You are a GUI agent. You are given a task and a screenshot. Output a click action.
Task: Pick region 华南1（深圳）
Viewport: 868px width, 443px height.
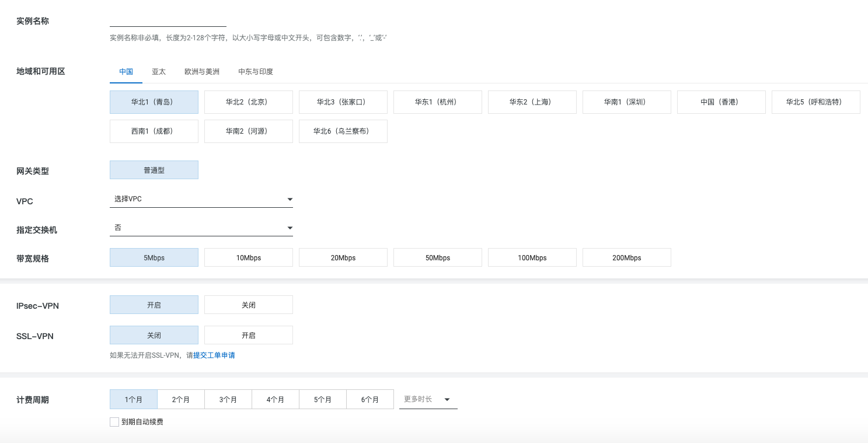pyautogui.click(x=627, y=102)
